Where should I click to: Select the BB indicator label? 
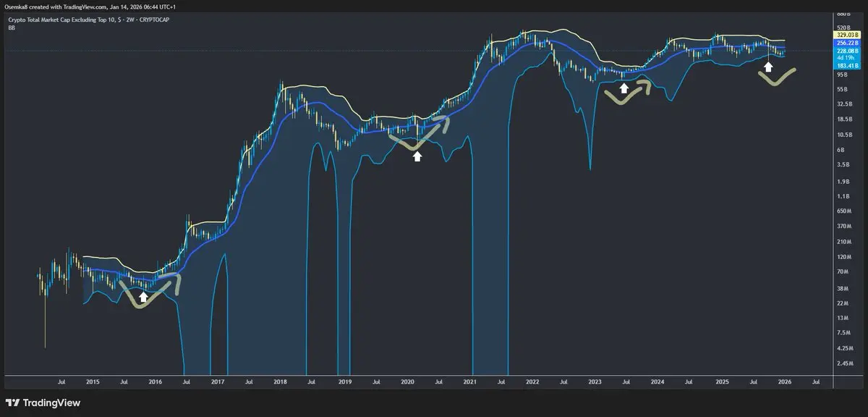click(x=12, y=28)
